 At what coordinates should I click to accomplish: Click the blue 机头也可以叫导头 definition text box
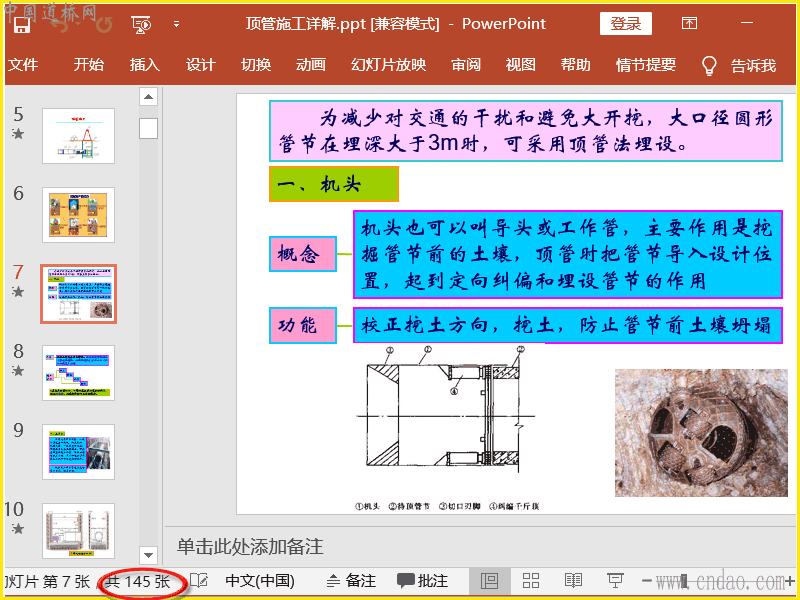568,254
